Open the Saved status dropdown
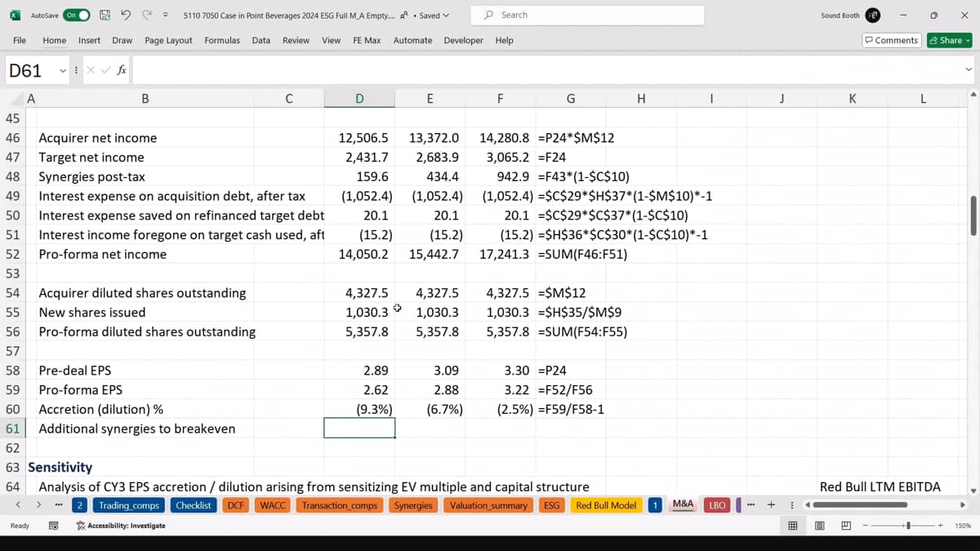The image size is (980, 551). coord(434,16)
